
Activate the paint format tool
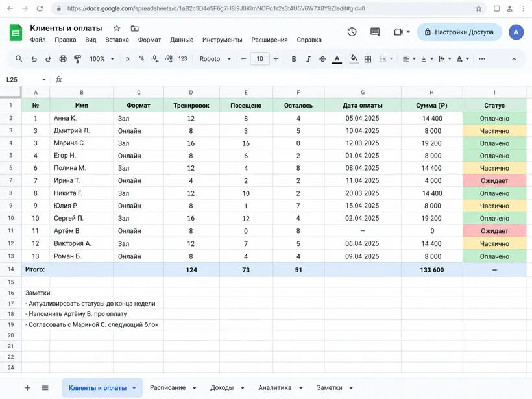(x=77, y=59)
